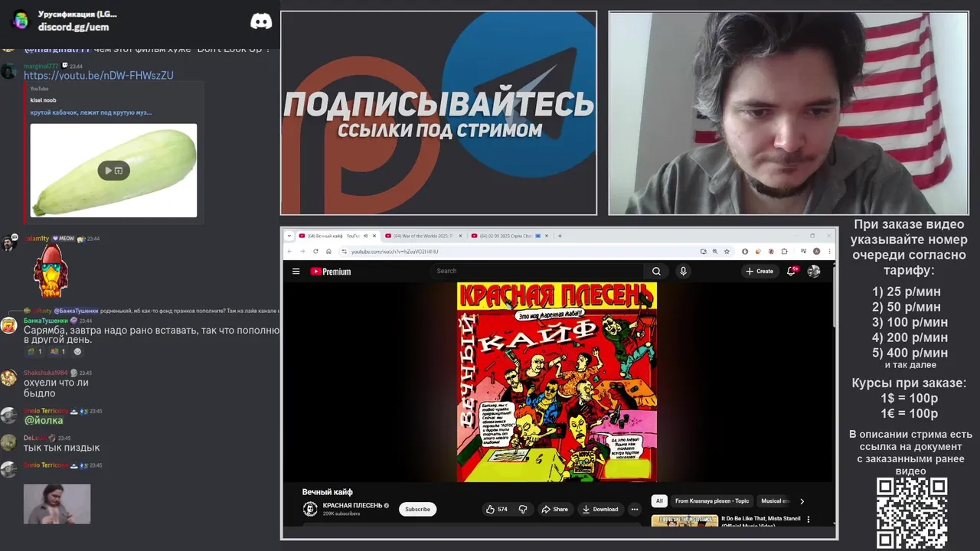
Task: Like the video with 574 likes
Action: pos(497,509)
